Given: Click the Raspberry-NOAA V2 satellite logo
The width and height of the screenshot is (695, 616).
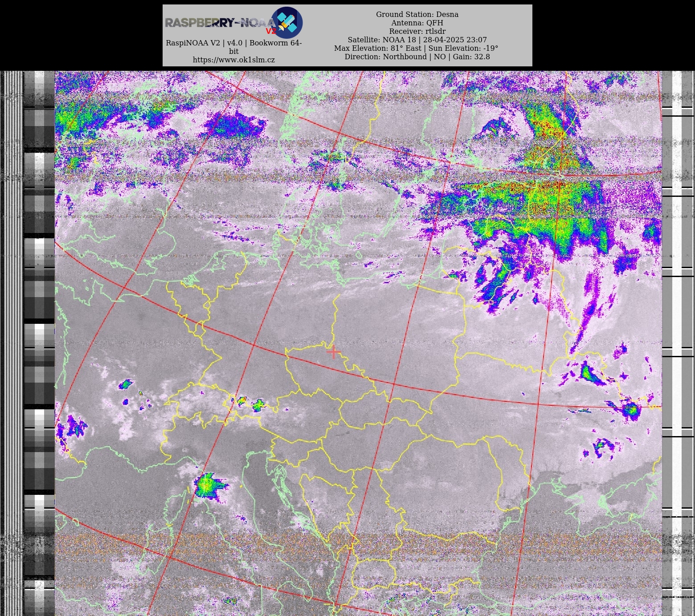Looking at the screenshot, I should (x=287, y=22).
